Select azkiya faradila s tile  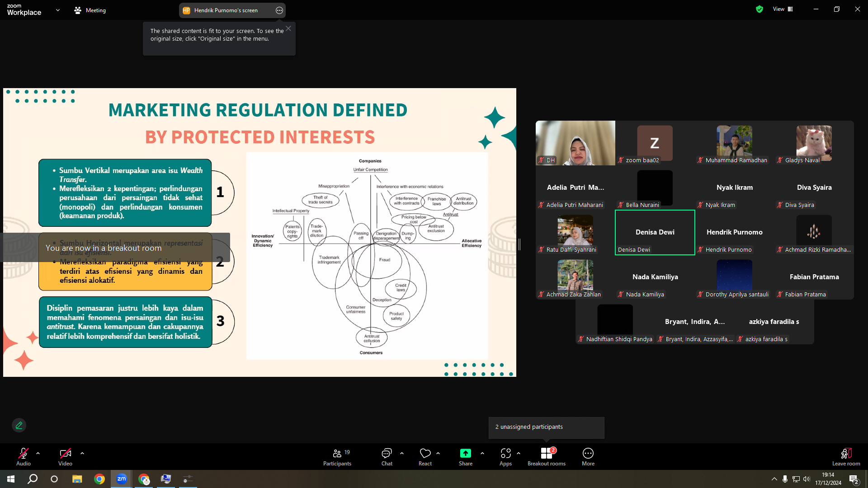(x=774, y=322)
